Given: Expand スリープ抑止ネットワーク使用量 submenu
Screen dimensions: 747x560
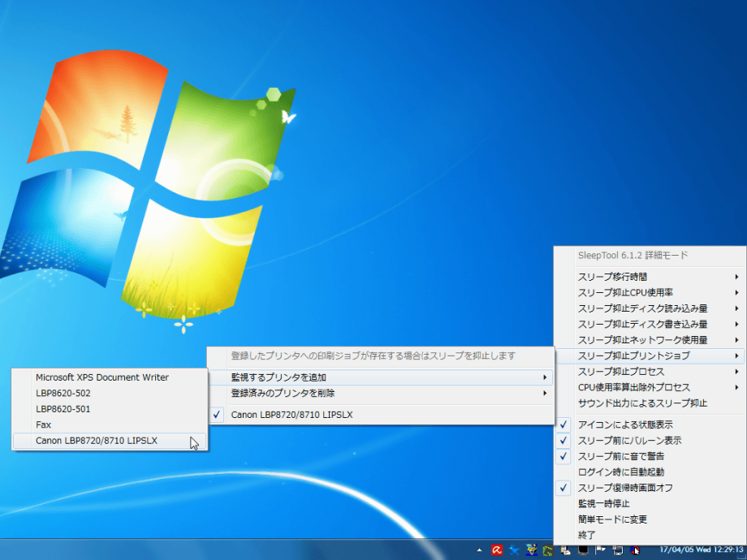Looking at the screenshot, I should (x=650, y=340).
